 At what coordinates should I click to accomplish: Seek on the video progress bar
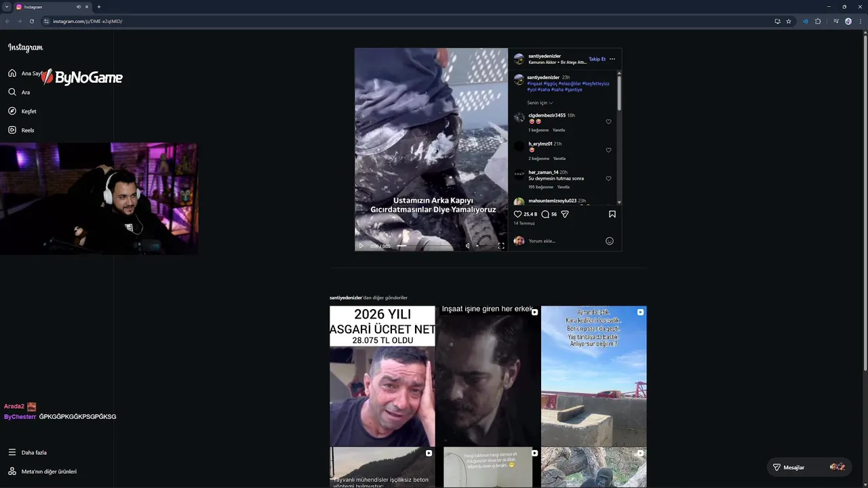pos(427,246)
